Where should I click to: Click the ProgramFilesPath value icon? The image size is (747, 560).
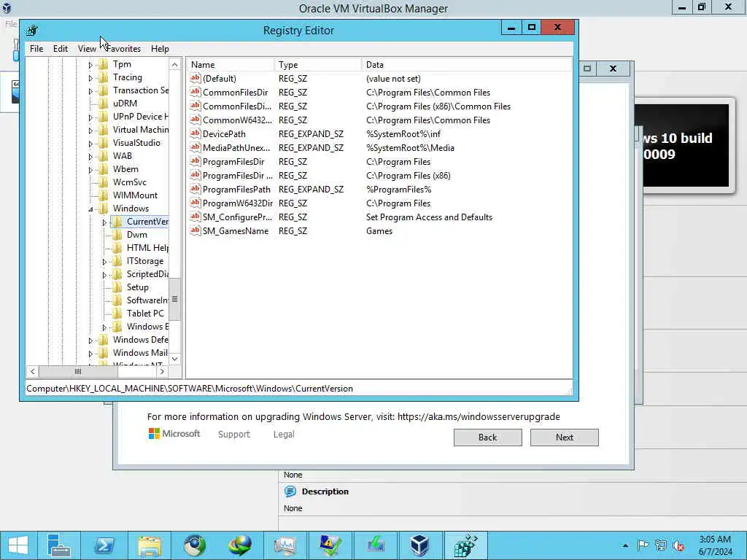[x=195, y=189]
